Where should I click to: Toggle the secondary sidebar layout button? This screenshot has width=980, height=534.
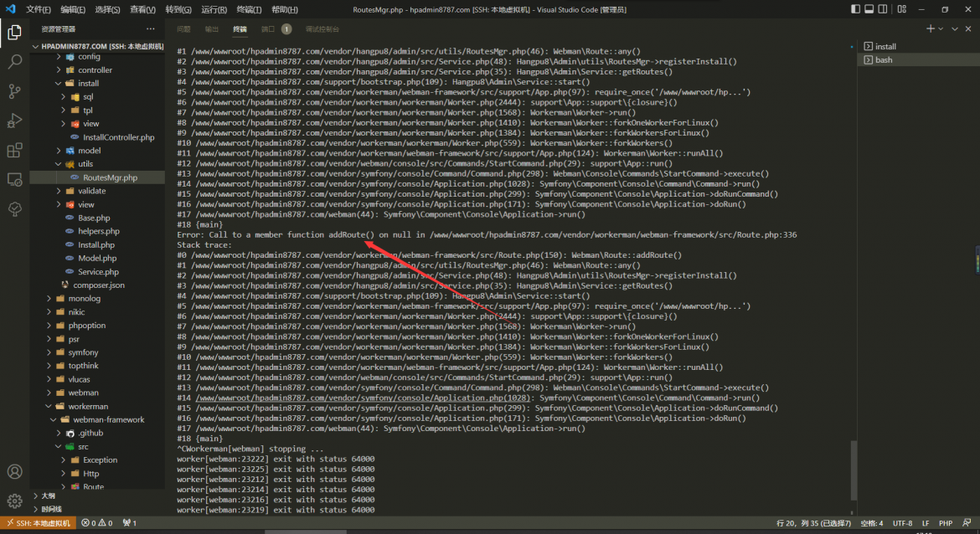(x=882, y=9)
